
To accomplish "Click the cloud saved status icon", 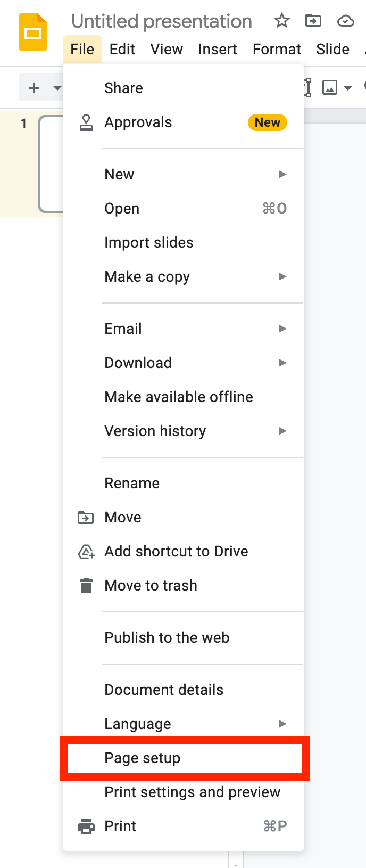I will point(345,21).
